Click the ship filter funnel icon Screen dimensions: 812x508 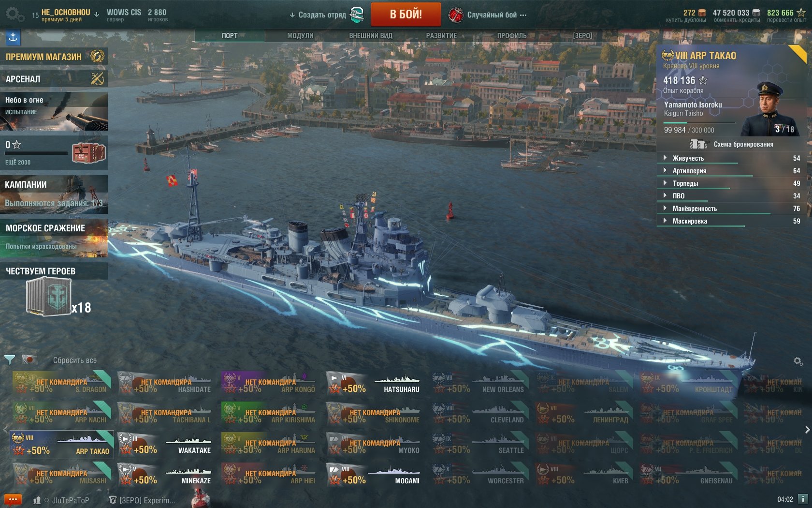click(x=9, y=360)
